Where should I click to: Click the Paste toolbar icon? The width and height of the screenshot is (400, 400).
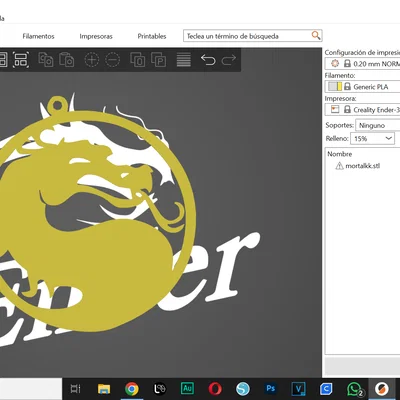click(67, 60)
